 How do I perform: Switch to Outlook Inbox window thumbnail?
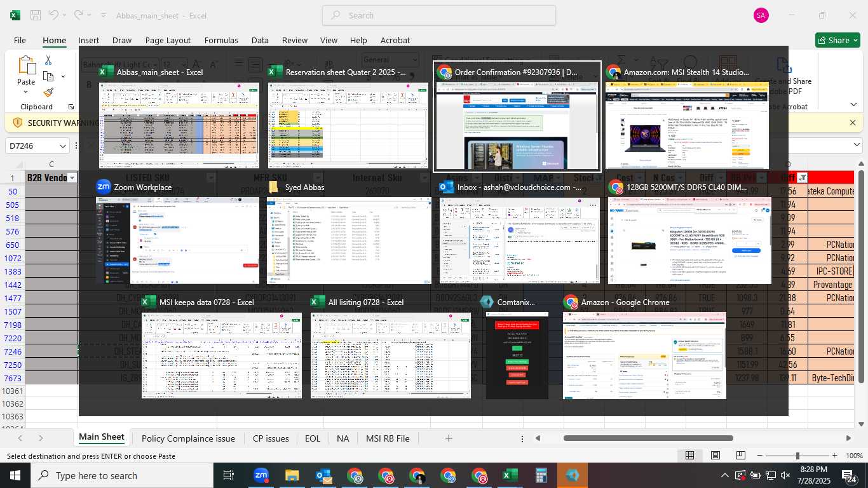coord(519,232)
